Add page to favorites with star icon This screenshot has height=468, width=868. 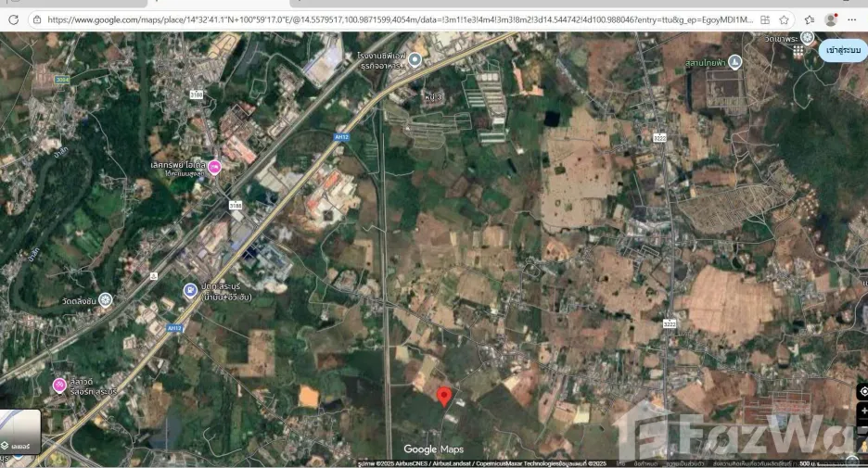click(x=784, y=19)
